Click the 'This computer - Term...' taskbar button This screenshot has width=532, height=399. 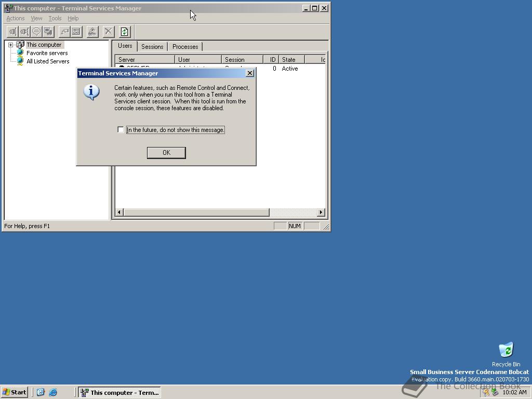coord(120,393)
